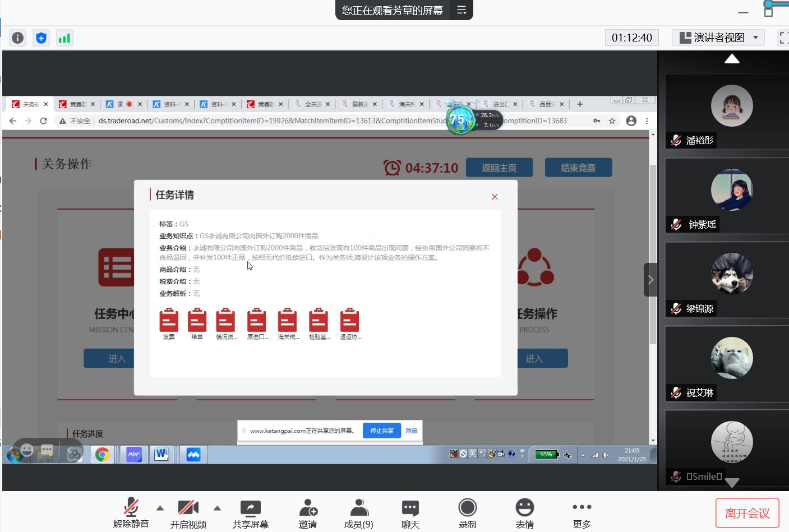The width and height of the screenshot is (789, 532).
Task: Click the 共享屏幕 share screen button
Action: 250,514
